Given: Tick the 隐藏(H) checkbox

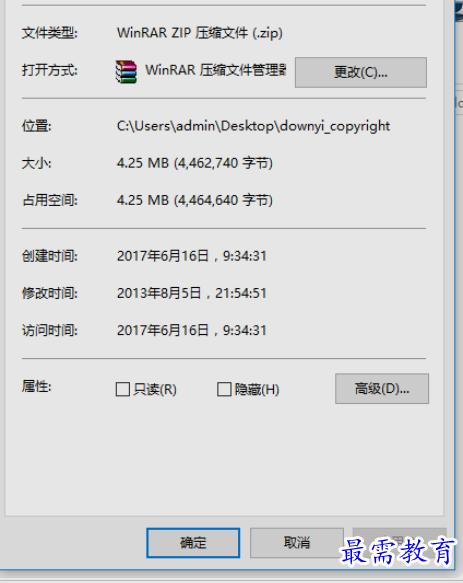Looking at the screenshot, I should pos(224,389).
